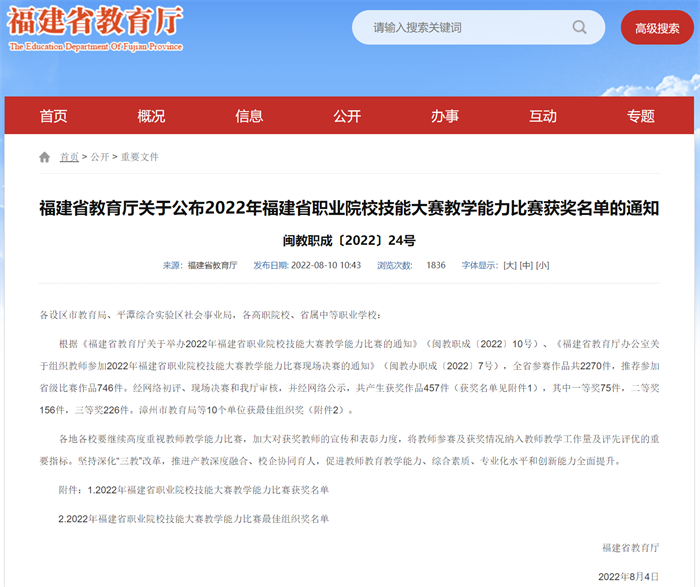Open the 概况 navigation menu item
The height and width of the screenshot is (587, 700).
click(151, 116)
